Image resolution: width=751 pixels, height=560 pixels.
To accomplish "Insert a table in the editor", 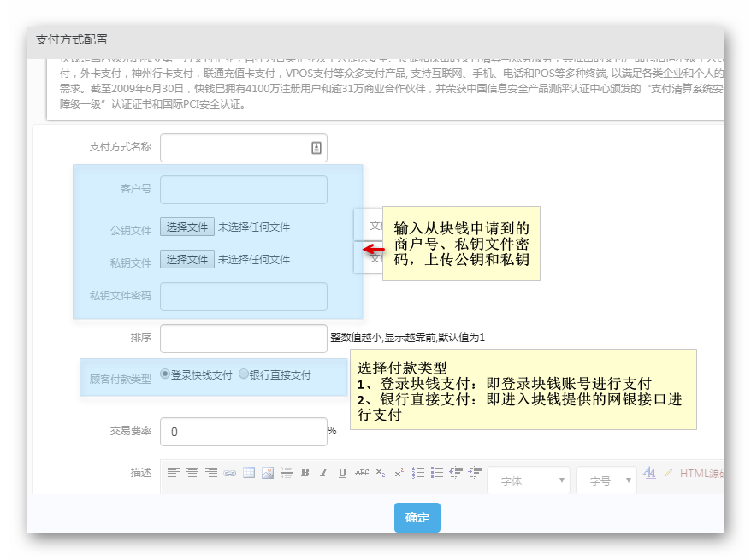I will coord(249,473).
